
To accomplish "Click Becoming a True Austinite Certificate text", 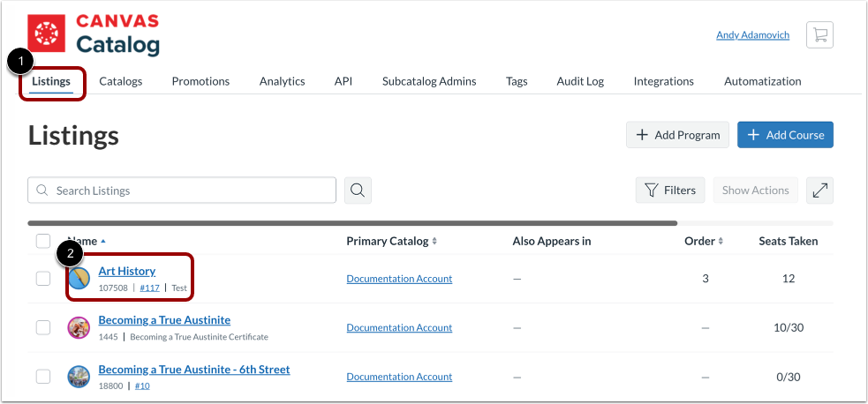I will click(199, 337).
